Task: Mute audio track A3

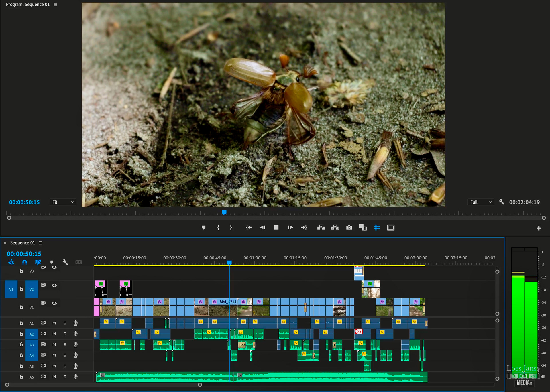Action: click(x=54, y=344)
